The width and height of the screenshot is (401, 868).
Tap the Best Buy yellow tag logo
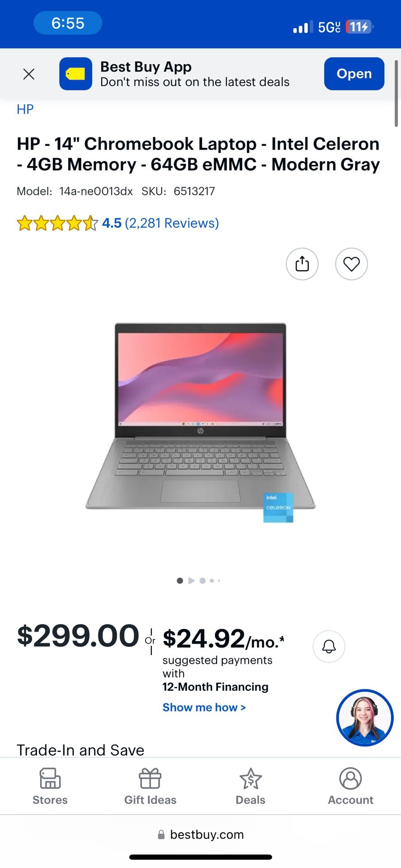point(75,74)
